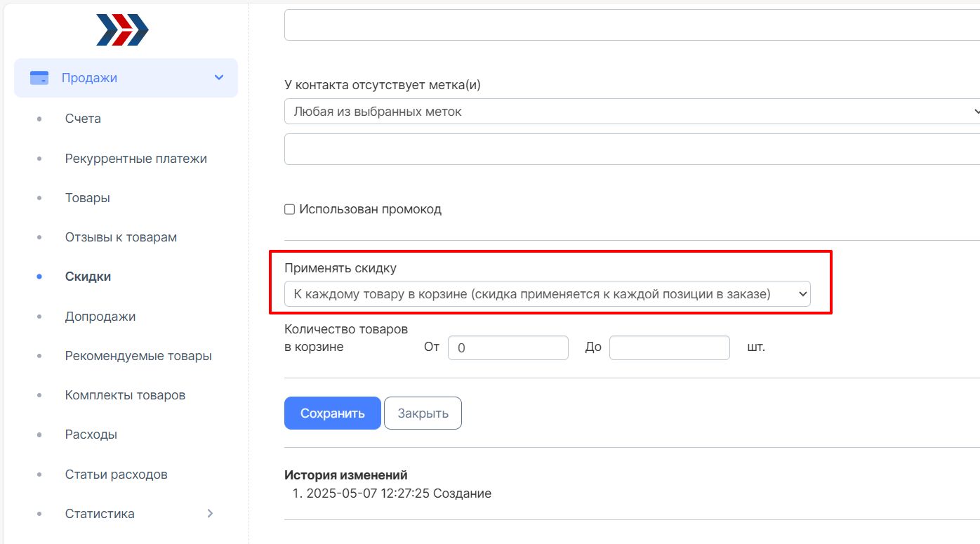
Task: Open the Расходы section
Action: tap(91, 434)
